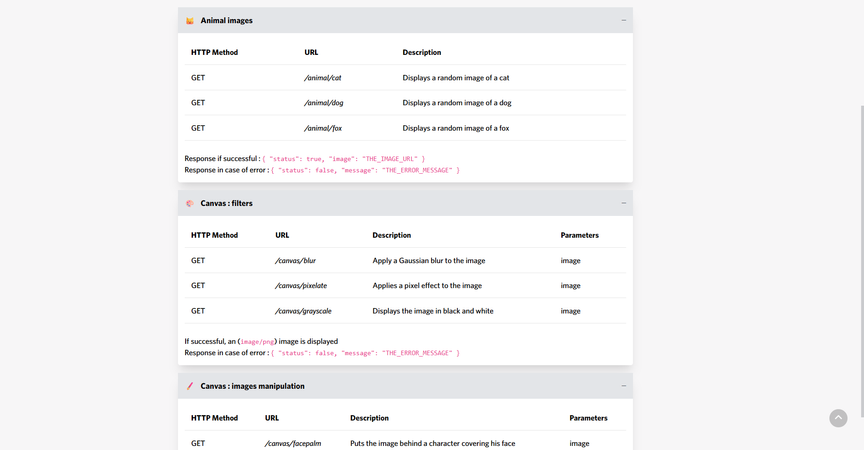Screen dimensions: 864x450
Task: Click image parameter in the blur row
Action: (x=570, y=260)
